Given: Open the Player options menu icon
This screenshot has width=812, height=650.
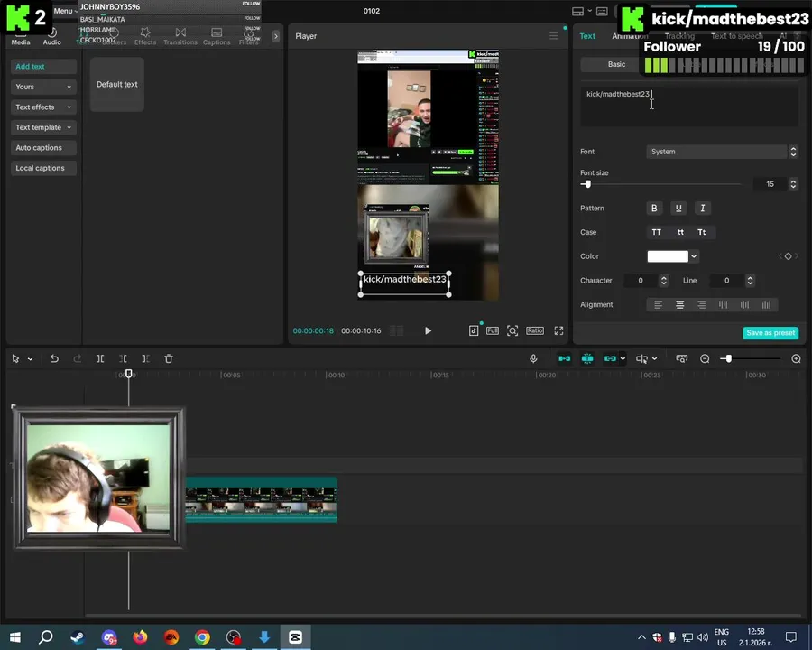Looking at the screenshot, I should [x=554, y=36].
